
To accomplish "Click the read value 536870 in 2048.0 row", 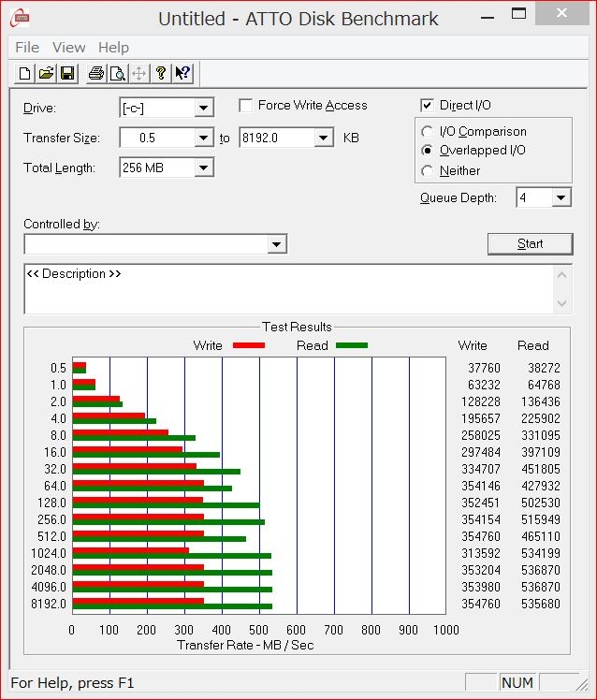I will 541,570.
